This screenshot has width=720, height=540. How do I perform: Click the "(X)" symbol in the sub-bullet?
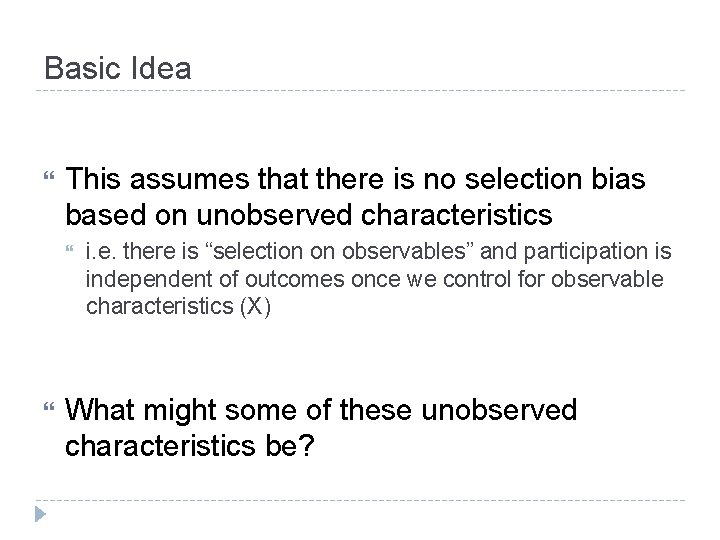[255, 306]
